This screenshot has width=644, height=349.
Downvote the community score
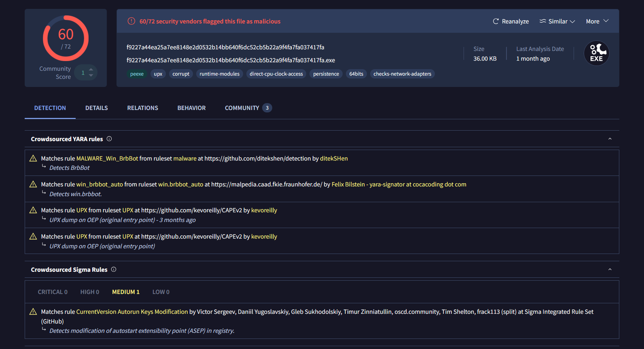coord(91,76)
